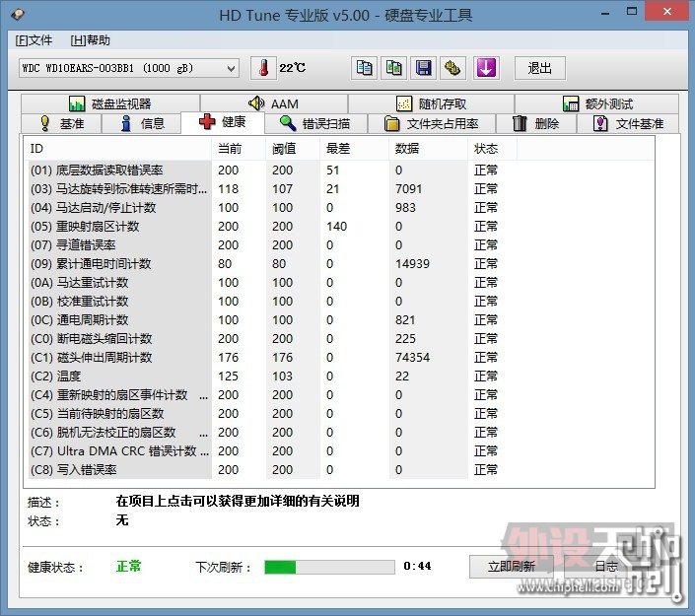695x616 pixels.
Task: Switch to the 删除 tab
Action: (536, 123)
